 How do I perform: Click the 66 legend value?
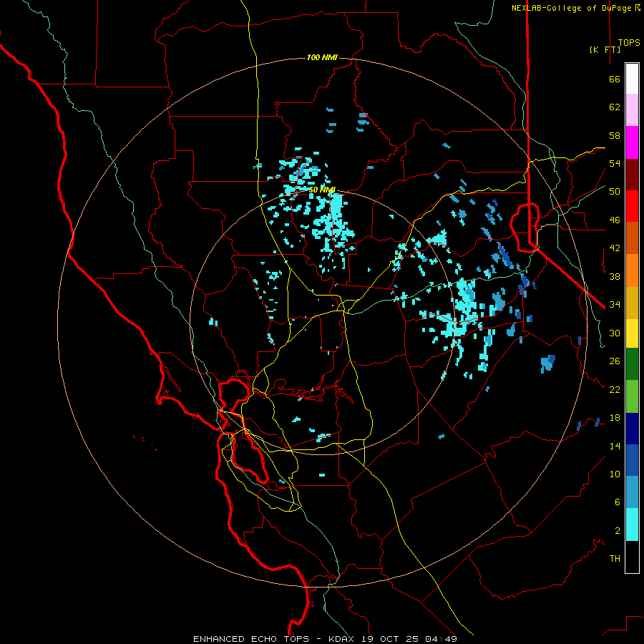(615, 79)
